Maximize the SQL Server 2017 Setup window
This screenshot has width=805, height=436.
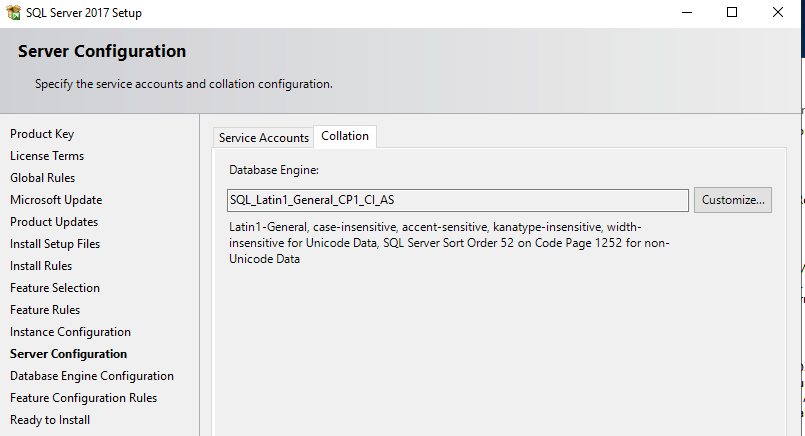click(732, 12)
